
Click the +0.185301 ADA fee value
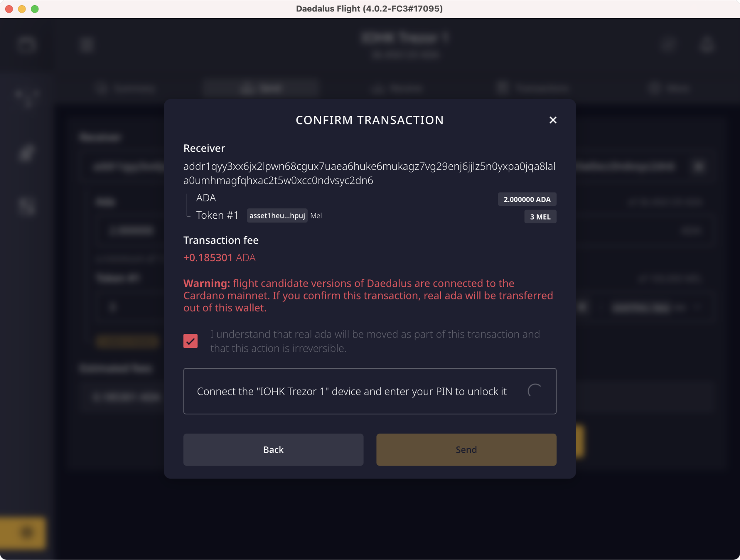(220, 258)
